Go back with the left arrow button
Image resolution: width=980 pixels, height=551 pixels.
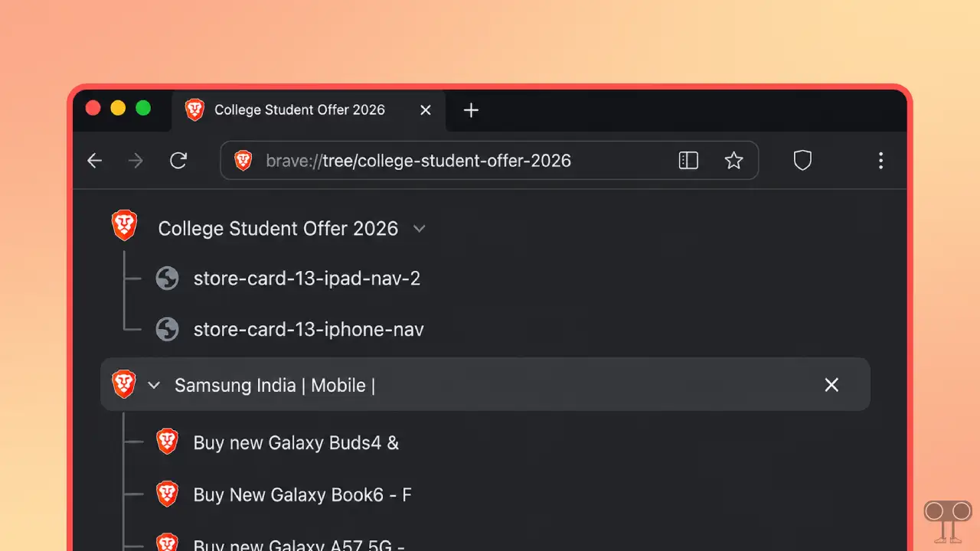click(x=94, y=161)
